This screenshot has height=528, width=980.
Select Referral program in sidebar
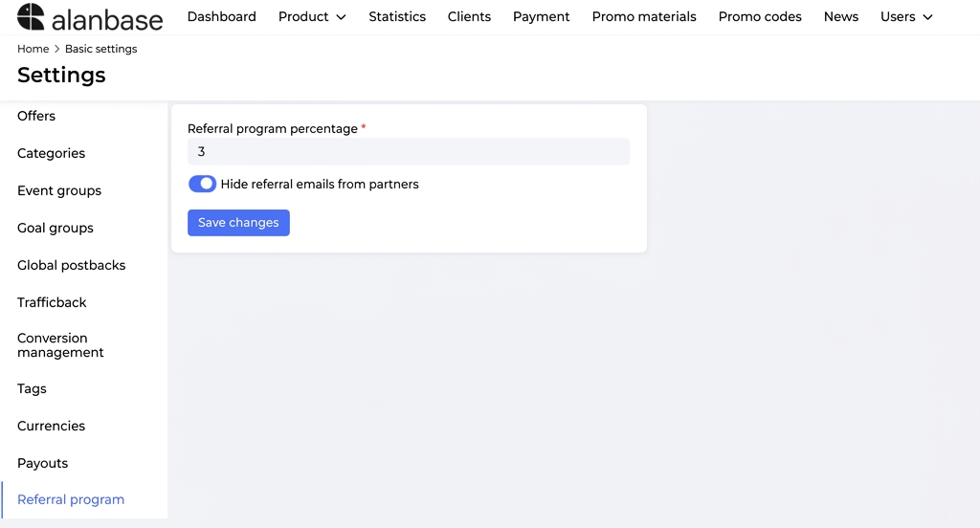[x=71, y=499]
